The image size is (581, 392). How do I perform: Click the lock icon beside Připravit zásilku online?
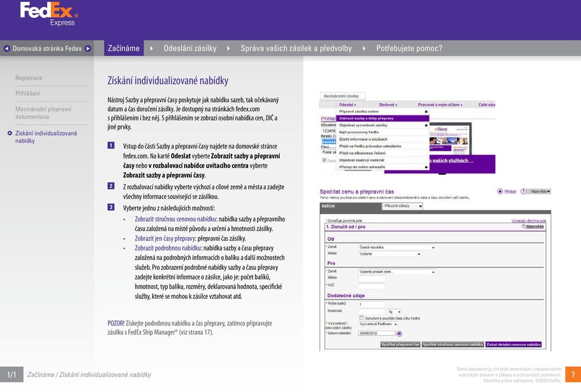426,111
